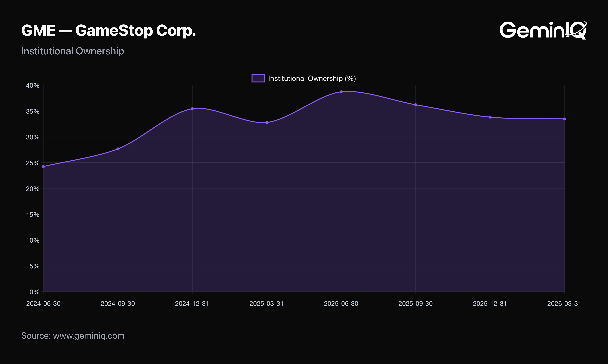Image resolution: width=608 pixels, height=364 pixels.
Task: Select the 2024-06-30 data point
Action: click(43, 167)
